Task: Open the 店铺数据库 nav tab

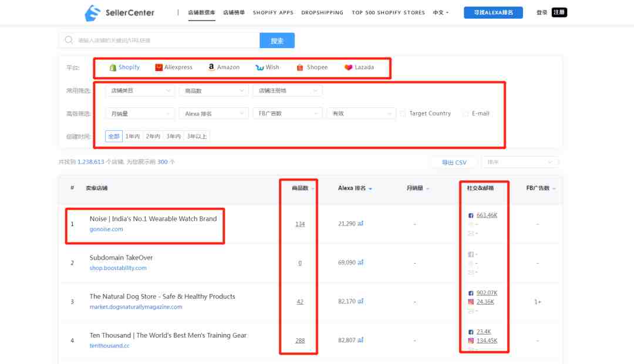Action: pos(201,12)
